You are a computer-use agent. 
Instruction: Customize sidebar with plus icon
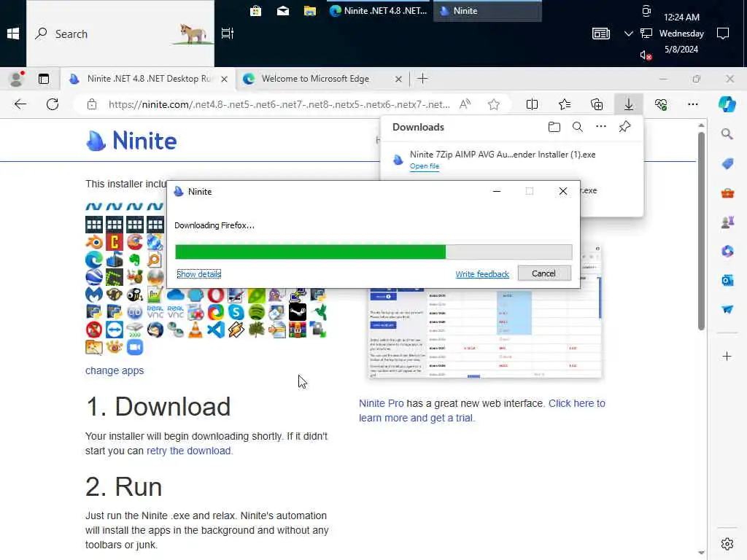pos(727,356)
